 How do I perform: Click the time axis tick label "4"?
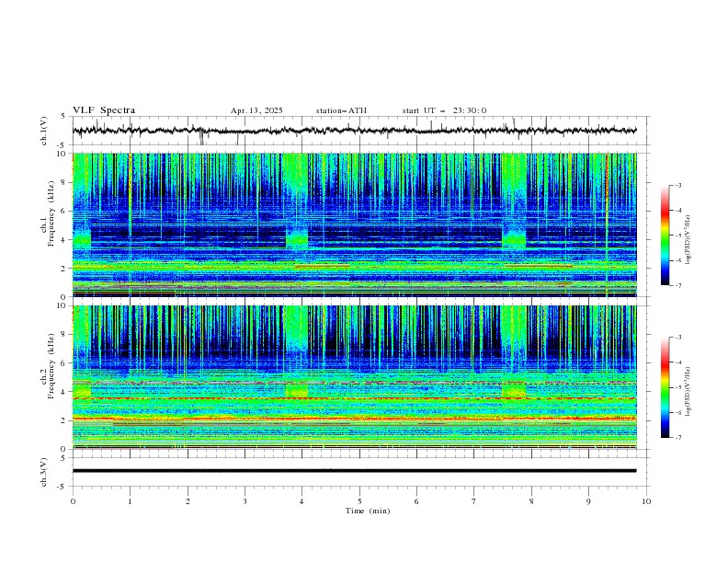(x=301, y=501)
